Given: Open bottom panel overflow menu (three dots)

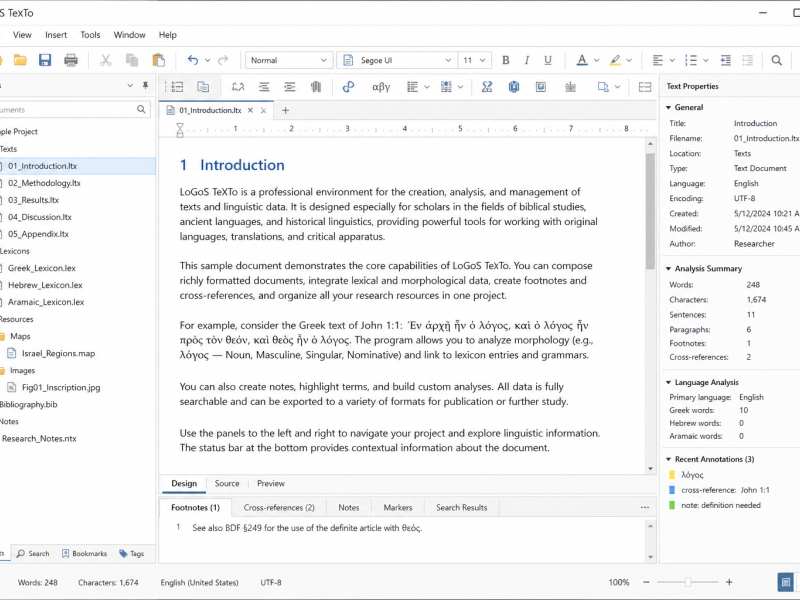Looking at the screenshot, I should [x=645, y=508].
